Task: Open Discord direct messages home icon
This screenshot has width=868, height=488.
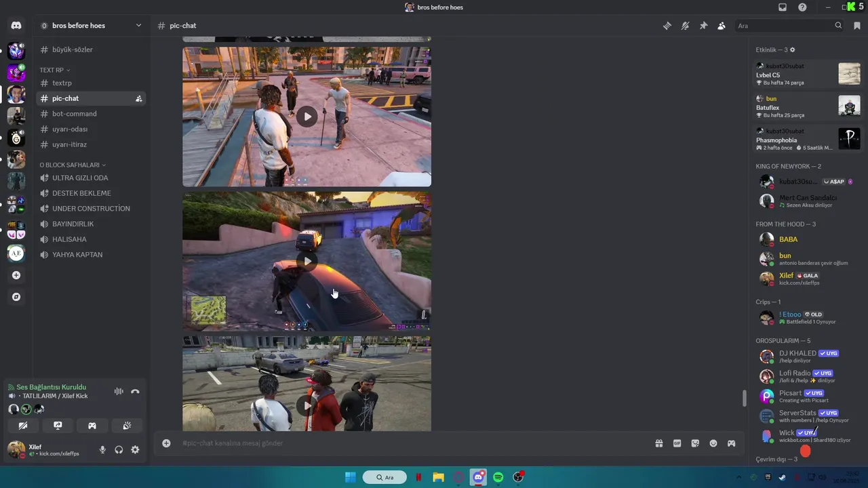Action: coord(16,26)
